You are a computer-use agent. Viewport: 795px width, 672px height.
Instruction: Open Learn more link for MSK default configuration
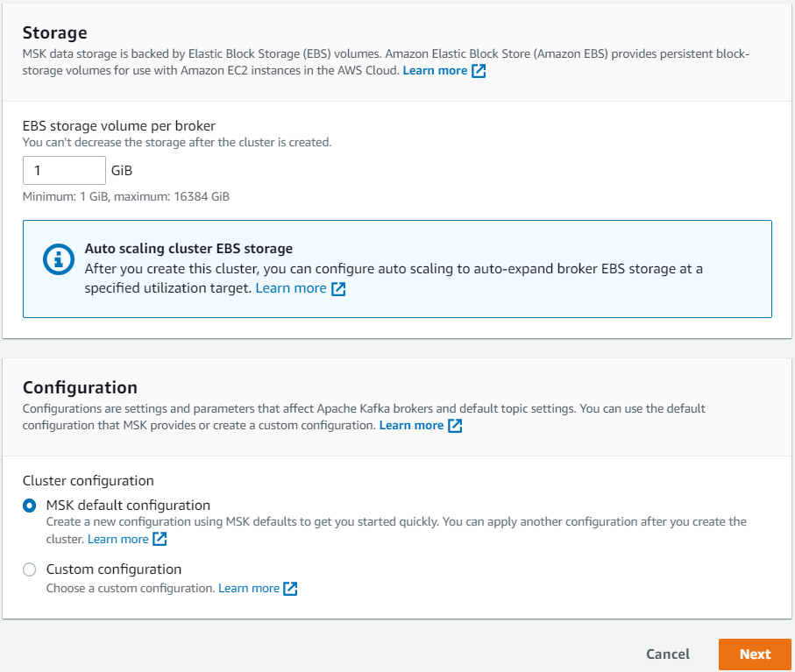[118, 539]
